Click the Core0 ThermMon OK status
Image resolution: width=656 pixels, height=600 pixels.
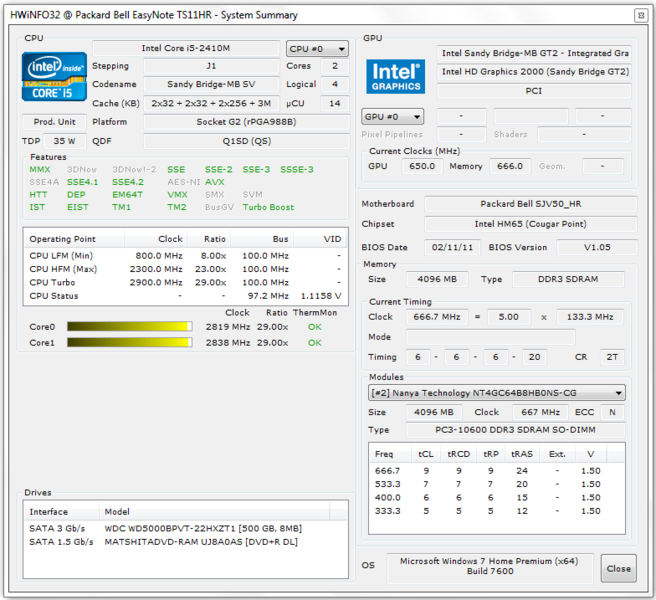pos(315,327)
